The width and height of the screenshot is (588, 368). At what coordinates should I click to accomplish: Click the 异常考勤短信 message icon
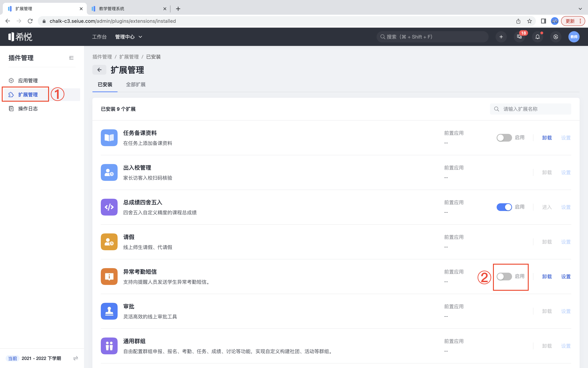[x=109, y=277]
